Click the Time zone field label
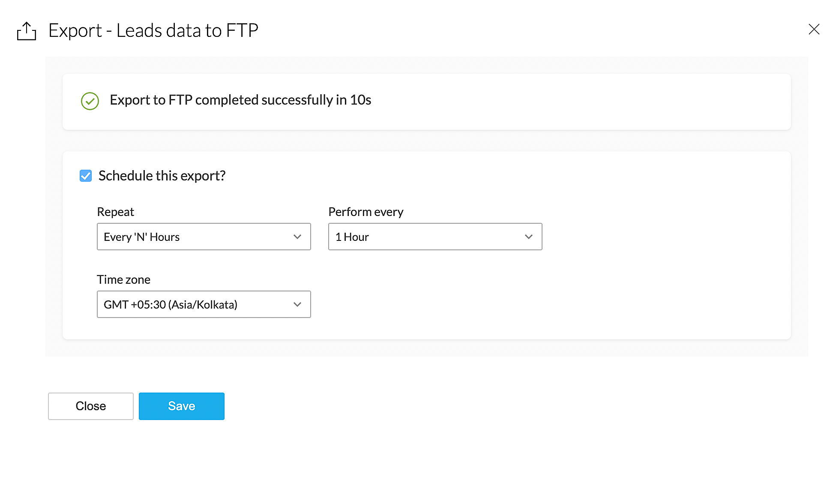 pyautogui.click(x=123, y=279)
